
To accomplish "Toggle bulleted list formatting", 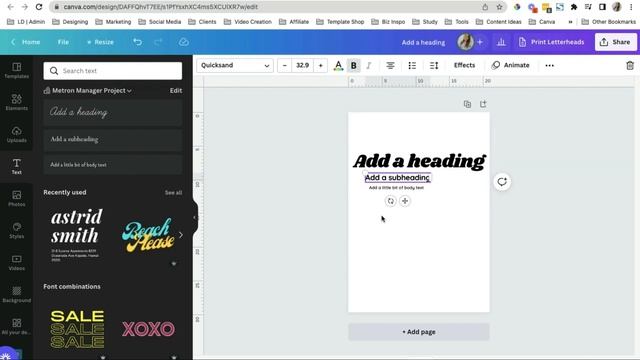I will tap(412, 65).
